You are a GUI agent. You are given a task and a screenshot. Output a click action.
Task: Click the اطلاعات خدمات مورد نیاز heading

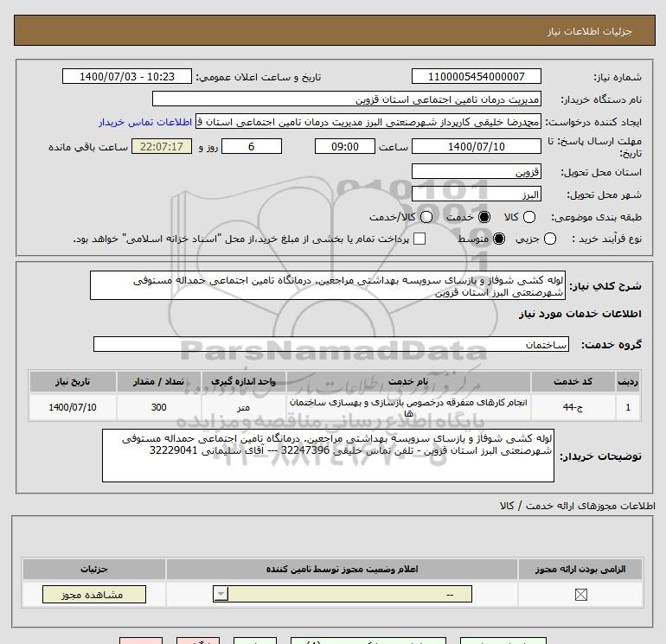(580, 314)
